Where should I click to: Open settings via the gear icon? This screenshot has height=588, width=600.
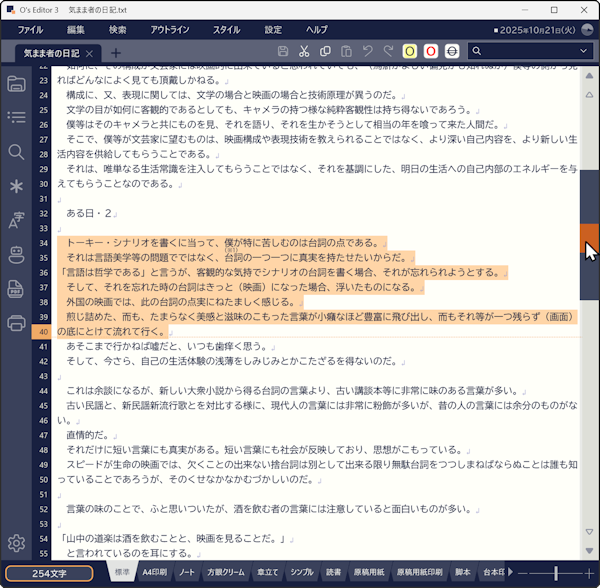tap(16, 544)
